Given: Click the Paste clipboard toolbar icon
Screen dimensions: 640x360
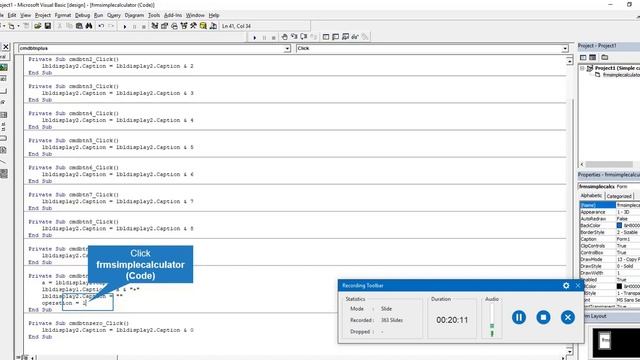Looking at the screenshot, I should pyautogui.click(x=79, y=26).
